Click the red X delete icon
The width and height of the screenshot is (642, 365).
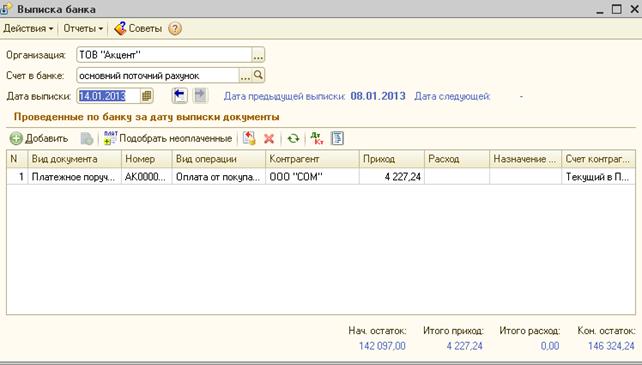(269, 139)
